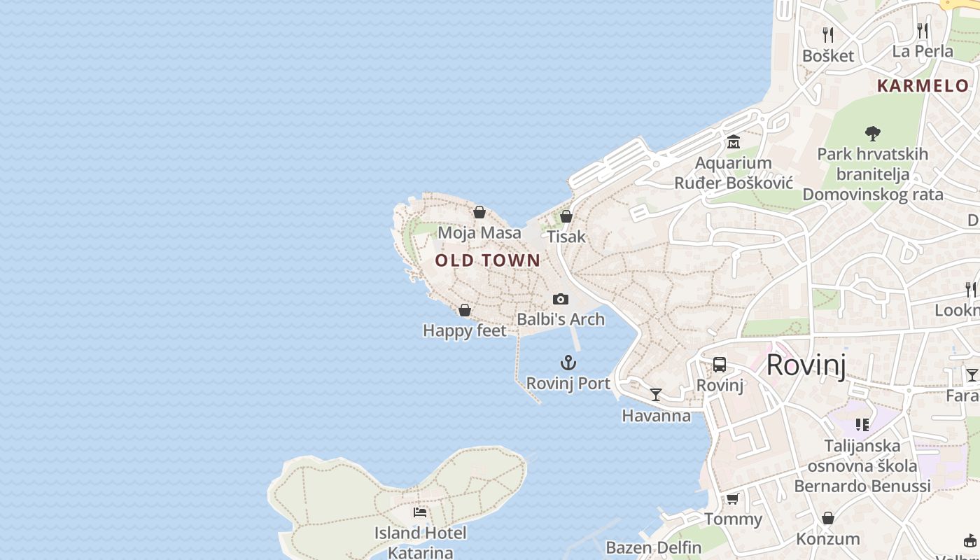Select the Rovinj bus station icon
Viewport: 980px width, 560px height.
coord(720,365)
